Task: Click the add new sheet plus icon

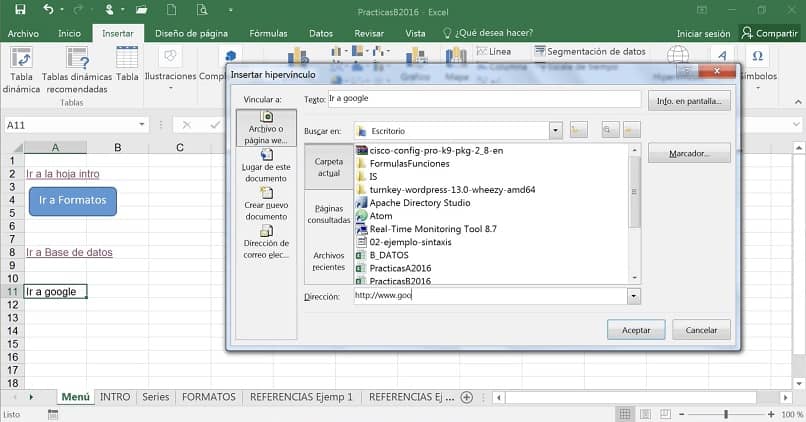Action: (467, 397)
